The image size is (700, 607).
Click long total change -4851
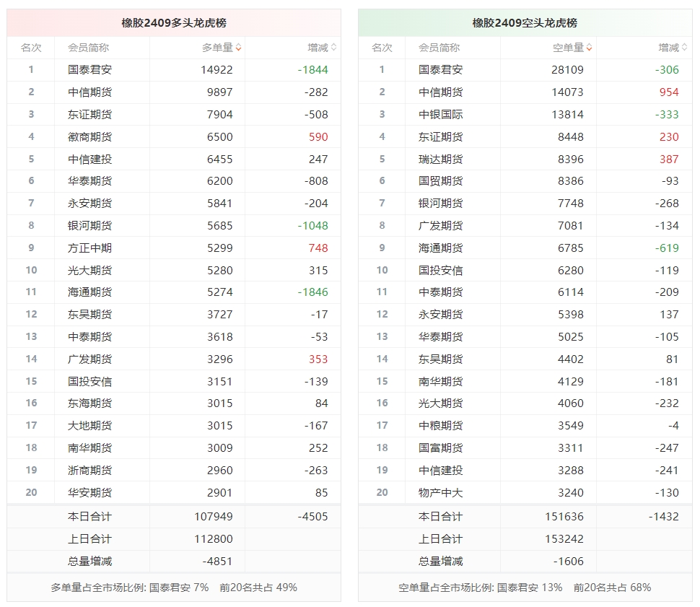217,562
